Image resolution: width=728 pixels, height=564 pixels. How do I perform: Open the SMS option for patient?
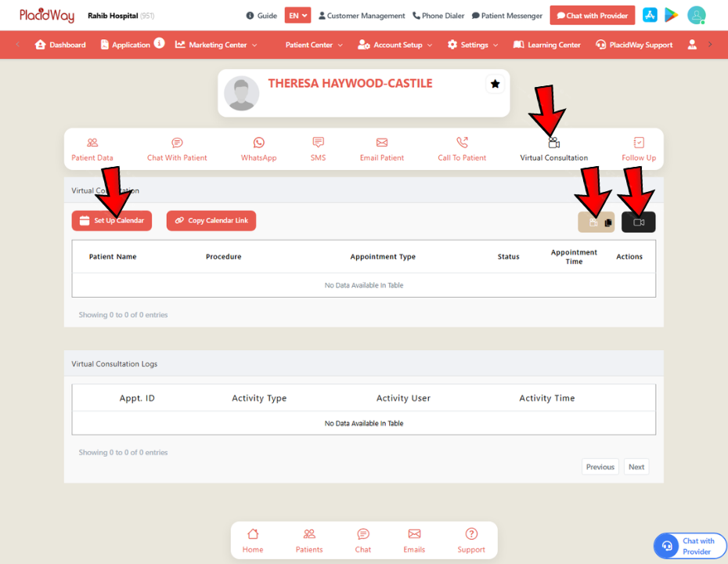[x=318, y=149]
